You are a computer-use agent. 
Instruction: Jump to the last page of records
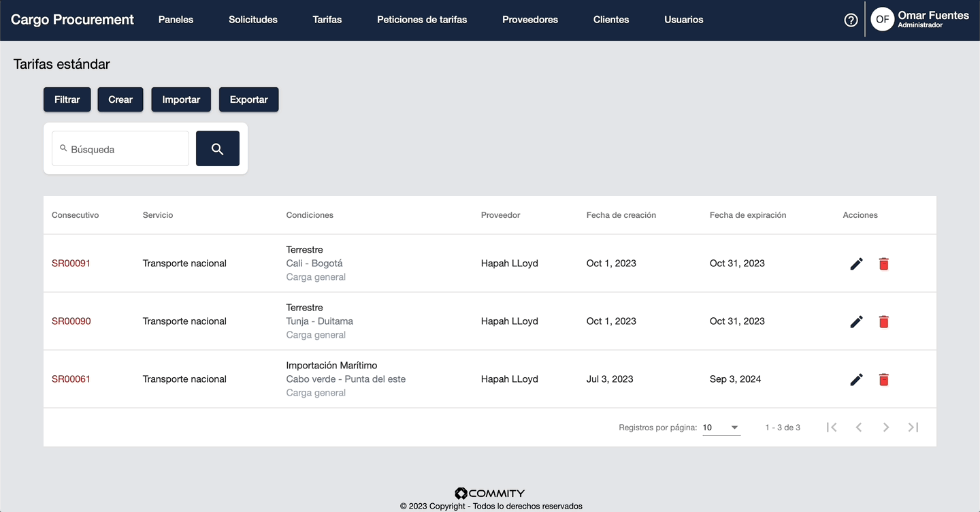click(913, 427)
